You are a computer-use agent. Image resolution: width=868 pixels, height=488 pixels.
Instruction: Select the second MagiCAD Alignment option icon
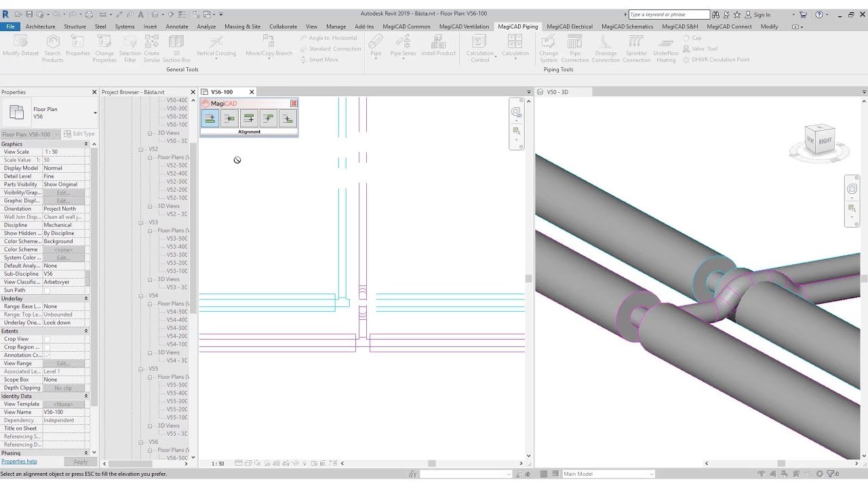click(229, 119)
